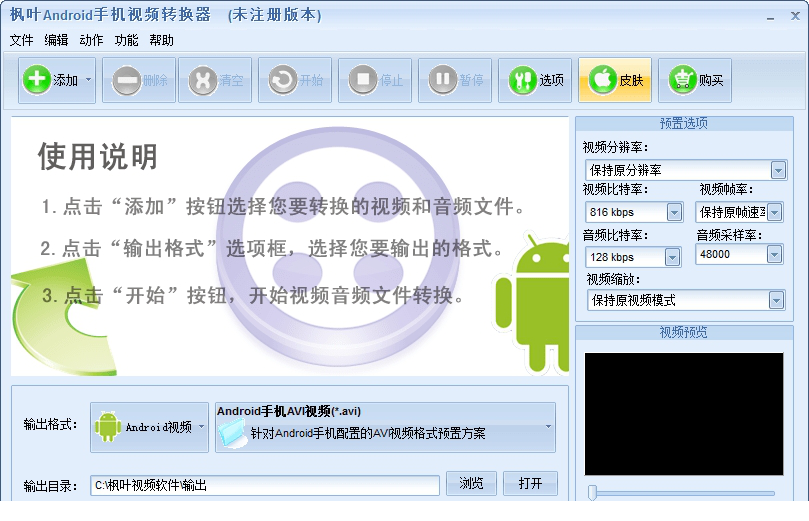This screenshot has height=521, width=809.
Task: Click the Android robot icon in output format
Action: (x=108, y=427)
